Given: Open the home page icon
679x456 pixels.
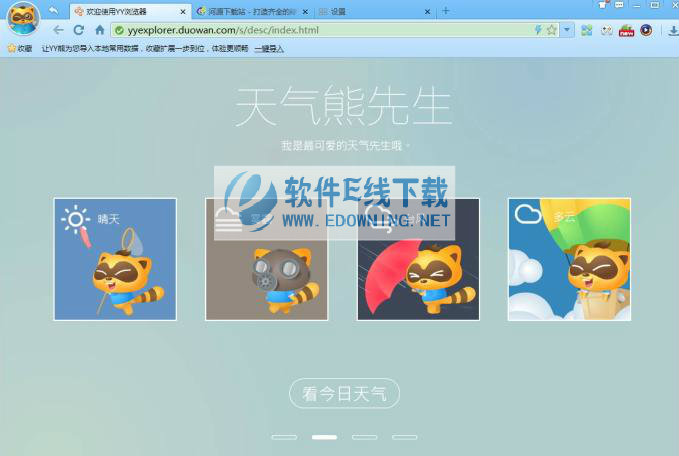Looking at the screenshot, I should coord(99,30).
